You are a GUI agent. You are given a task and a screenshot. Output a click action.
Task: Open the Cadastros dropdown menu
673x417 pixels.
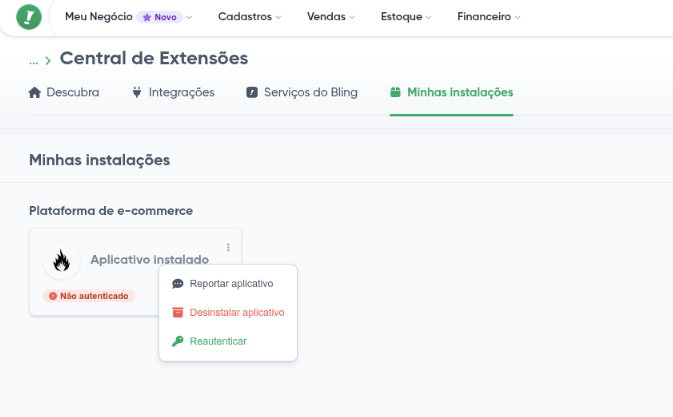pos(249,17)
